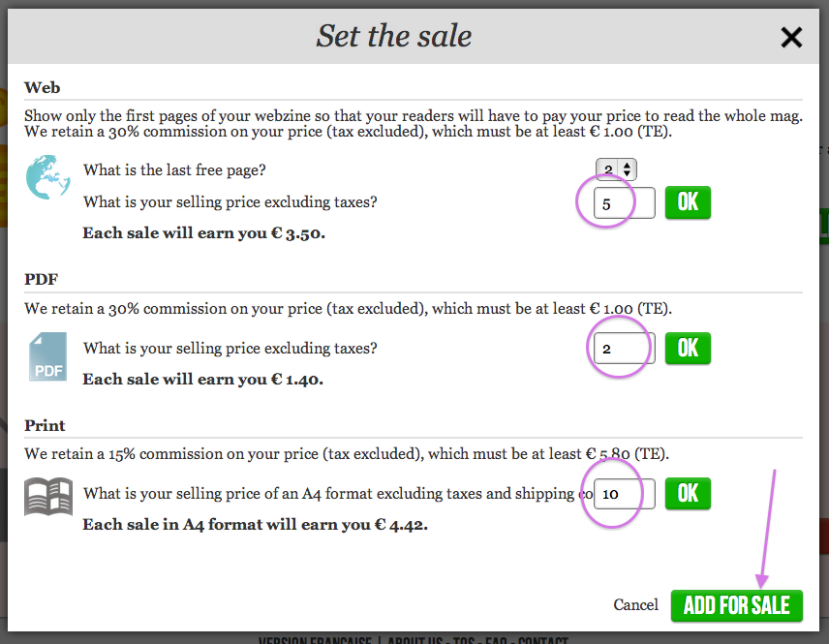
Task: Click the Web section heading
Action: click(x=43, y=88)
